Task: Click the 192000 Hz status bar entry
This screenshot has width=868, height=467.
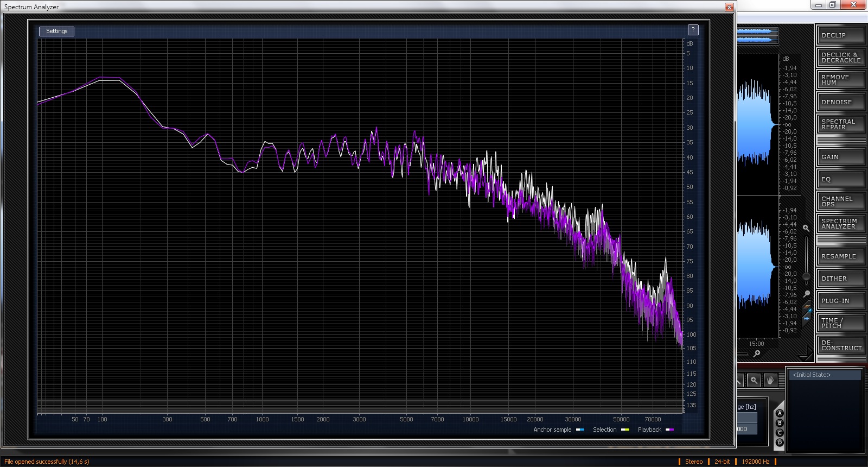Action: click(x=756, y=462)
